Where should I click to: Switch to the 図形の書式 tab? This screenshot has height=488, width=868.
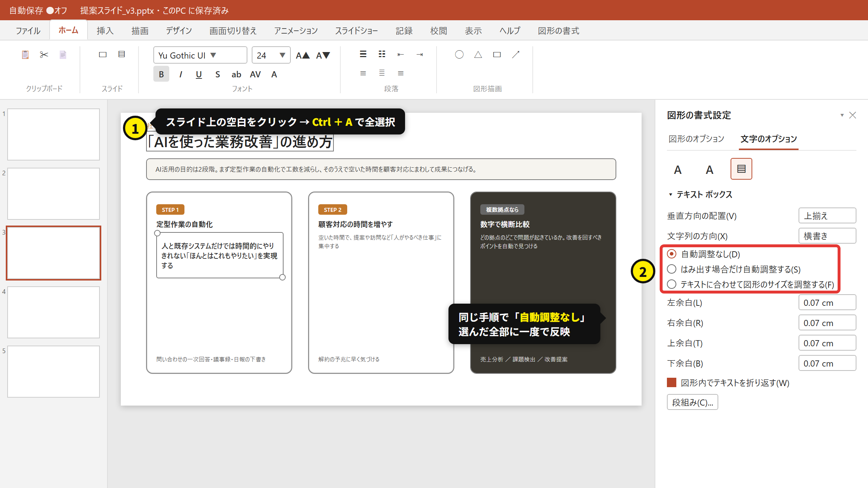coord(558,31)
